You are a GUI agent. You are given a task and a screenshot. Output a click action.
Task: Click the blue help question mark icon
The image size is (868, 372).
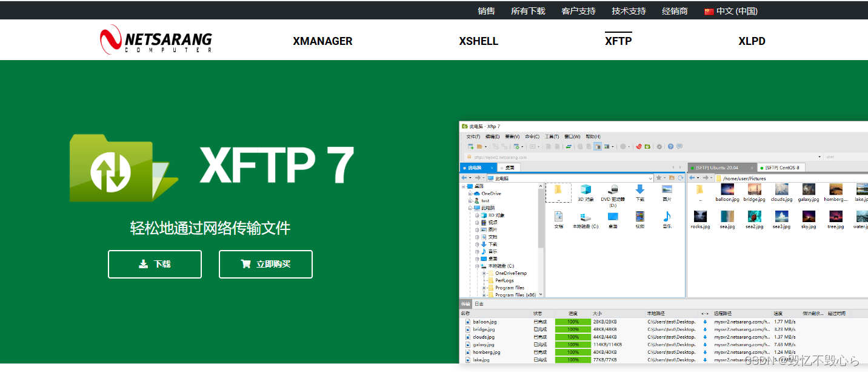click(670, 146)
